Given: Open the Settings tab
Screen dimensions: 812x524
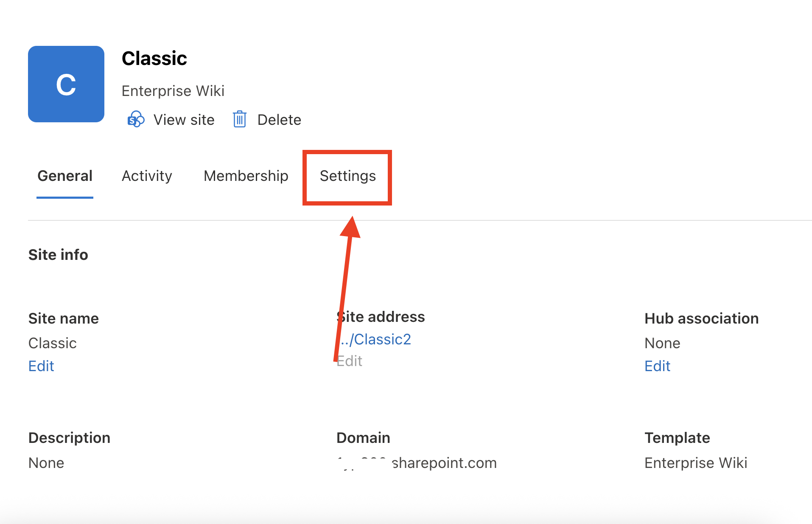Looking at the screenshot, I should pyautogui.click(x=347, y=176).
